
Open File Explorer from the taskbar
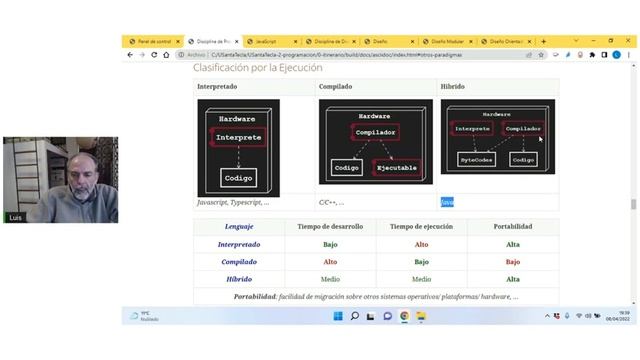pyautogui.click(x=421, y=316)
